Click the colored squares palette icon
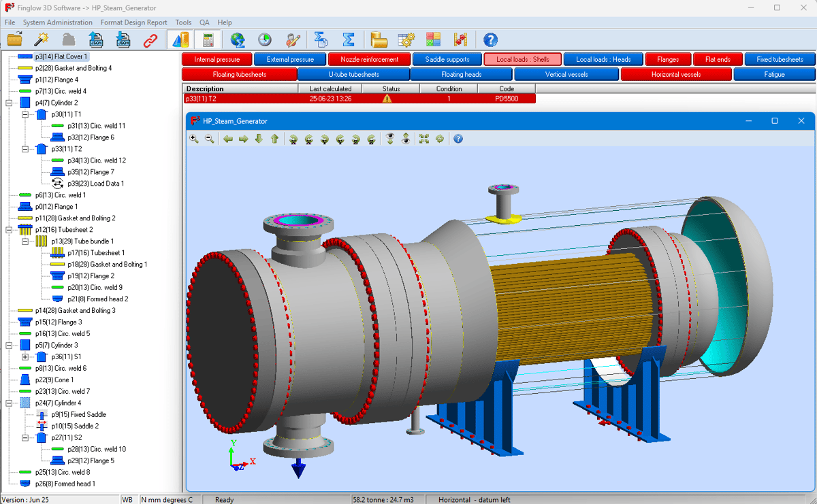This screenshot has width=817, height=504. click(x=433, y=40)
